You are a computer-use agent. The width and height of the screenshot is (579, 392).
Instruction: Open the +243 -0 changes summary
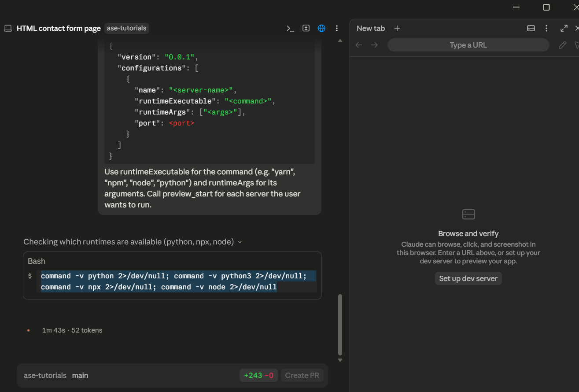[x=258, y=375]
